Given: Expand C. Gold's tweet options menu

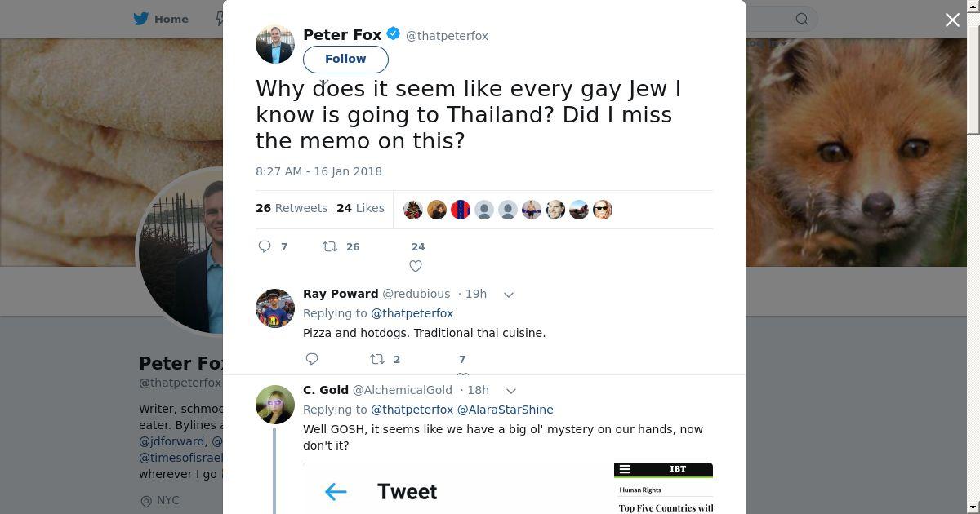Looking at the screenshot, I should click(x=510, y=391).
